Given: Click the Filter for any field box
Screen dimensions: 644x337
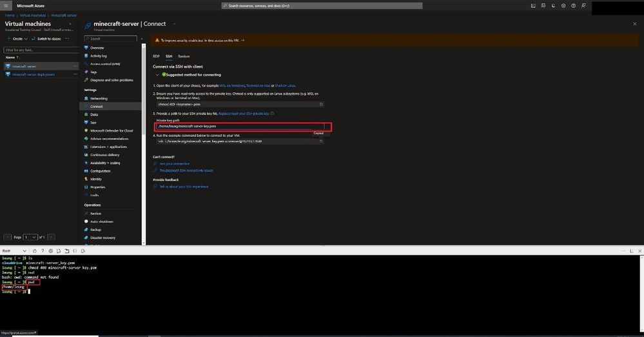Looking at the screenshot, I should click(41, 50).
